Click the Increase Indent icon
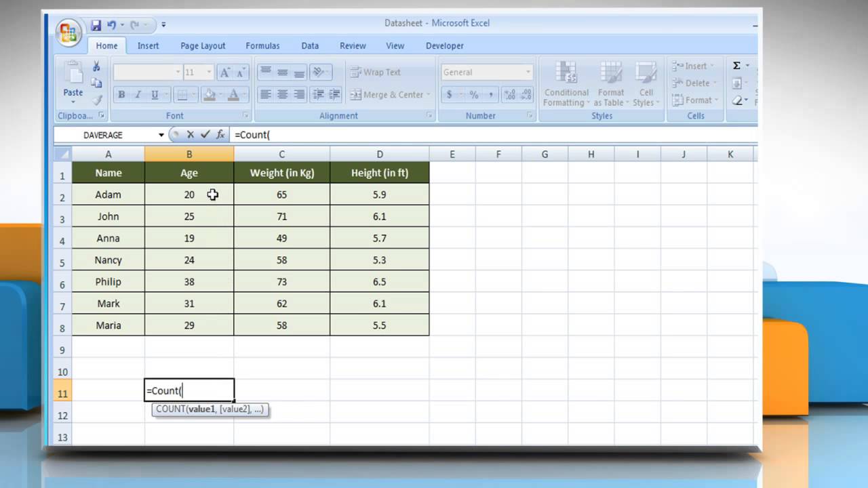Viewport: 868px width, 488px height. coord(334,95)
